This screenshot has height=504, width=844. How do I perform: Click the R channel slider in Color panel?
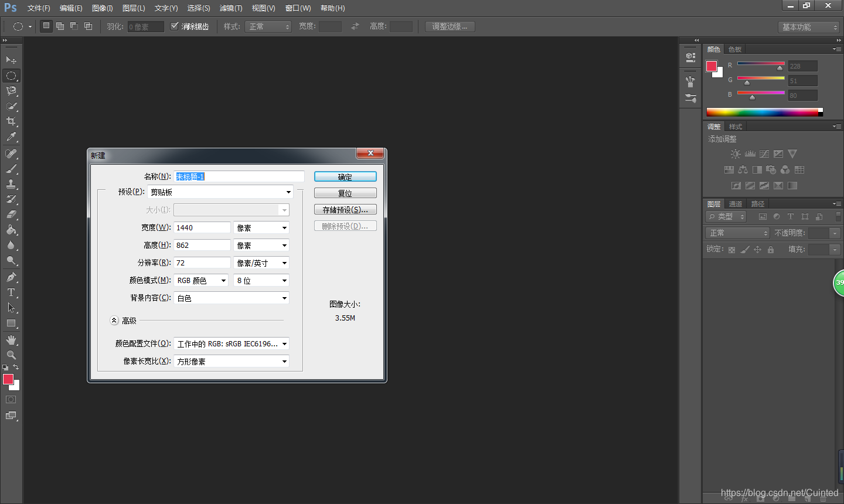pos(761,63)
